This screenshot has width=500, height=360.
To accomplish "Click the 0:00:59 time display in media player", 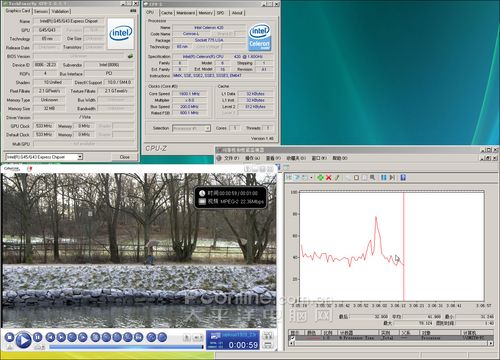I will (243, 345).
